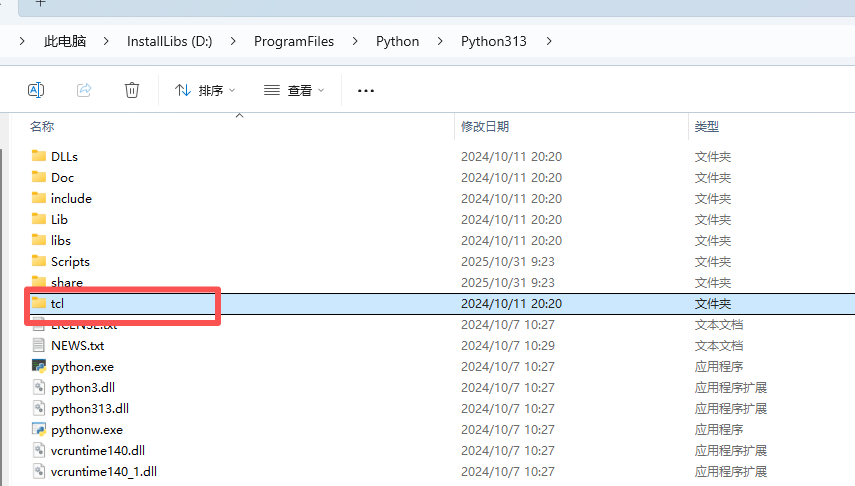
Task: Select the pythonw.exe application icon
Action: (x=39, y=429)
